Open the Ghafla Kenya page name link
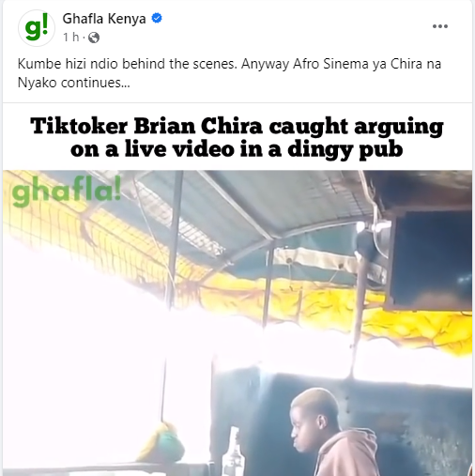The width and height of the screenshot is (475, 476). 104,19
